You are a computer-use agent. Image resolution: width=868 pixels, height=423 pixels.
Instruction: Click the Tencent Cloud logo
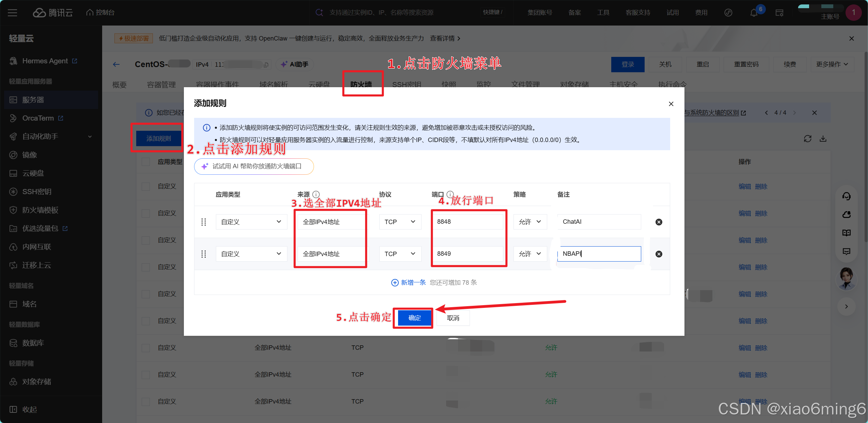click(53, 13)
